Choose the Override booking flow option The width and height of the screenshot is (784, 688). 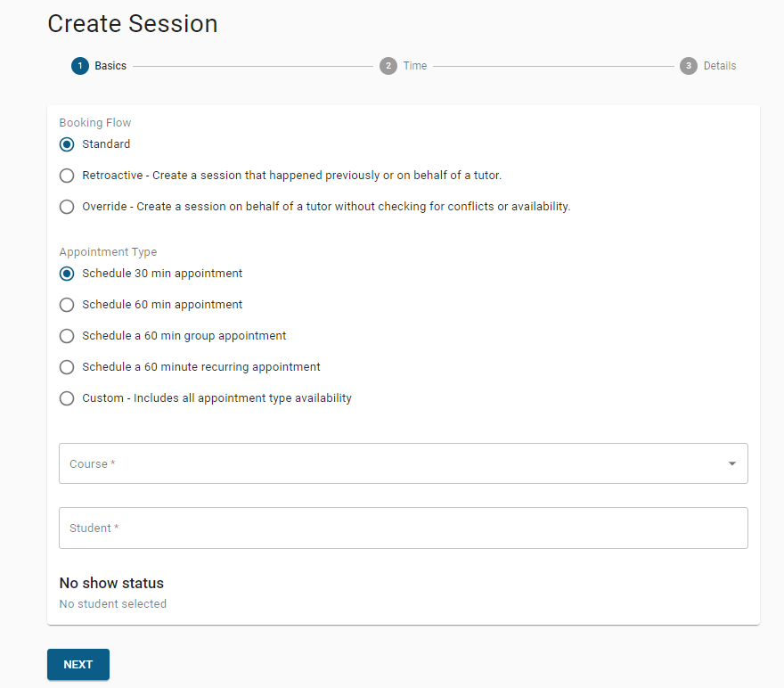tap(67, 207)
